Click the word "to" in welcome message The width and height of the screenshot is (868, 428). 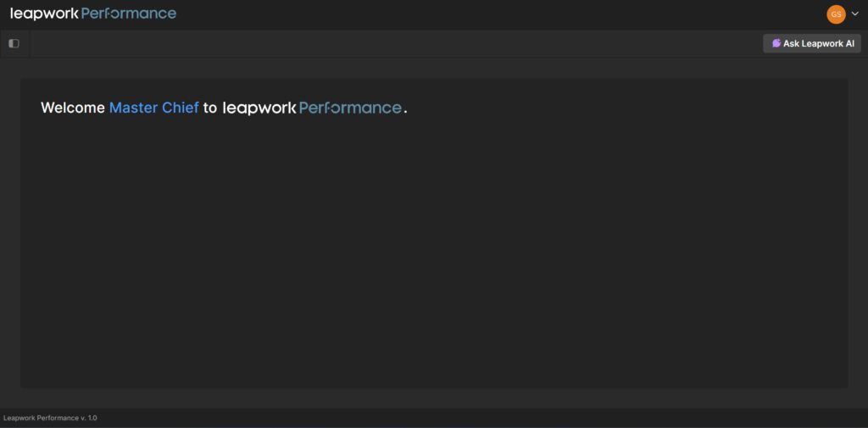point(210,108)
